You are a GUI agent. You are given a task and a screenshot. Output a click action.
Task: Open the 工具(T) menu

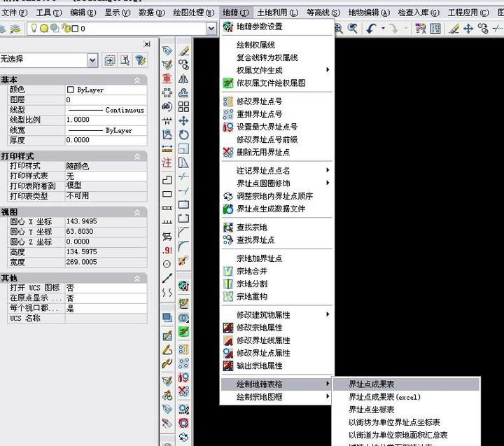click(49, 13)
